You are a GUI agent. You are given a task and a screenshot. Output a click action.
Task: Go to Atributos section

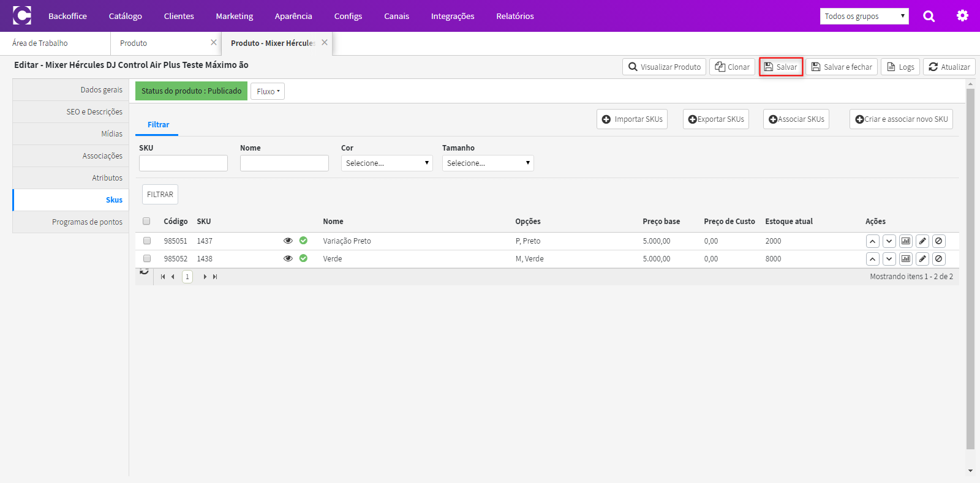click(70, 178)
